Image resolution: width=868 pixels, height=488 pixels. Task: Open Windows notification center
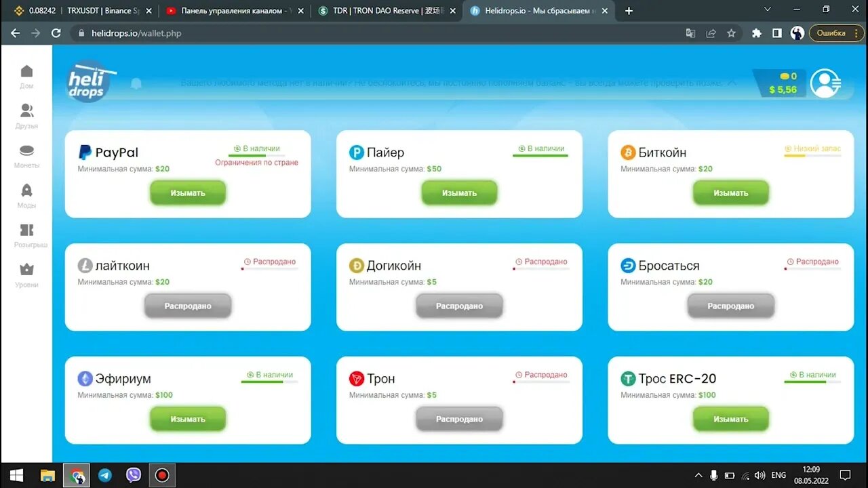(845, 475)
